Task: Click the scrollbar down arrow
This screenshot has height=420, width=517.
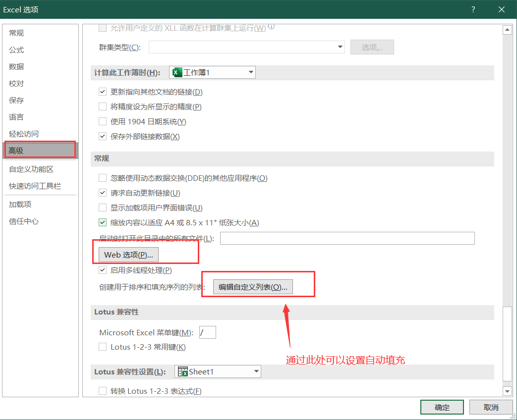Action: point(507,391)
